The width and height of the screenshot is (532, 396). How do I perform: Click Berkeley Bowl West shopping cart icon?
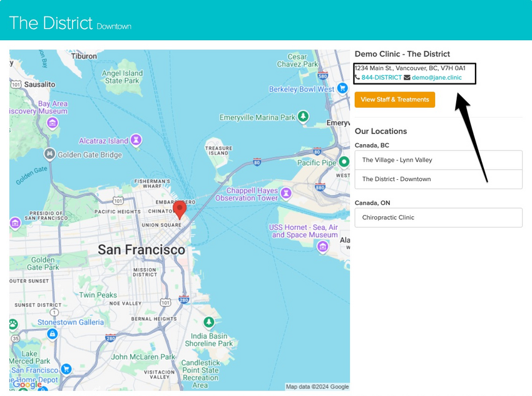coord(342,88)
